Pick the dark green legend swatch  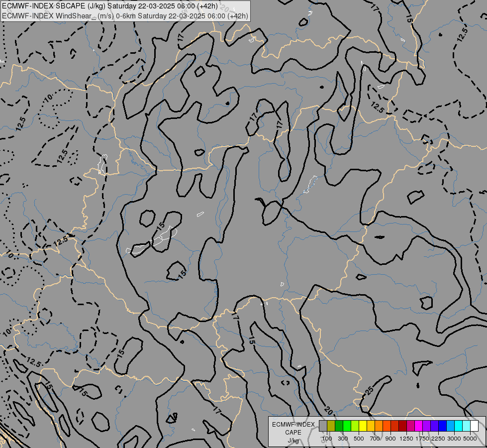coord(339,426)
